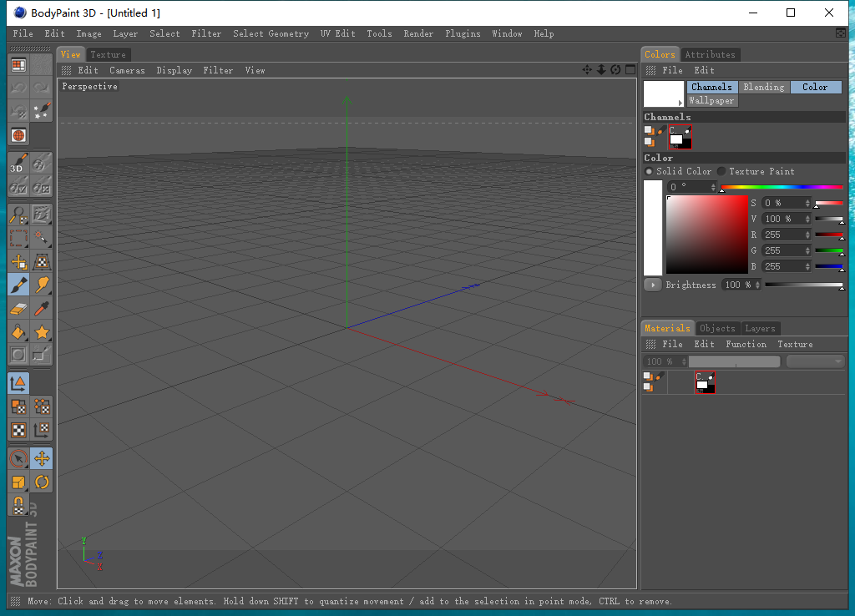Select the Brush paint tool
855x616 pixels.
(x=18, y=285)
